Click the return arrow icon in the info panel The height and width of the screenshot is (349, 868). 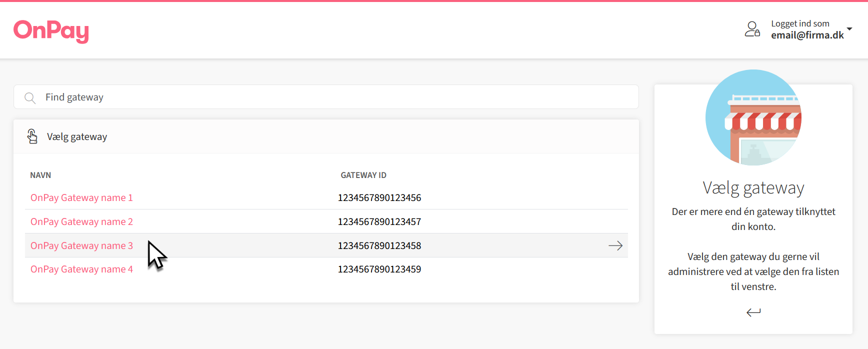753,312
